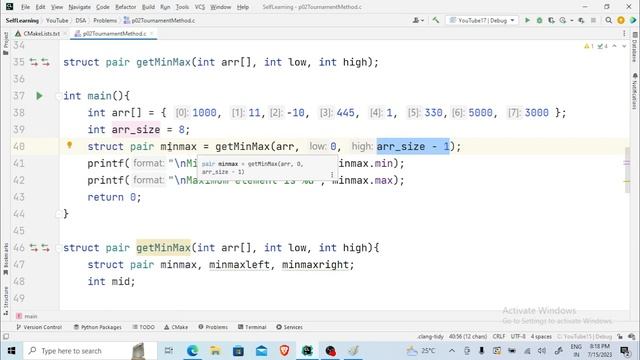Screen dimensions: 640x360
Task: Open the Notifications side panel
Action: coord(635,91)
